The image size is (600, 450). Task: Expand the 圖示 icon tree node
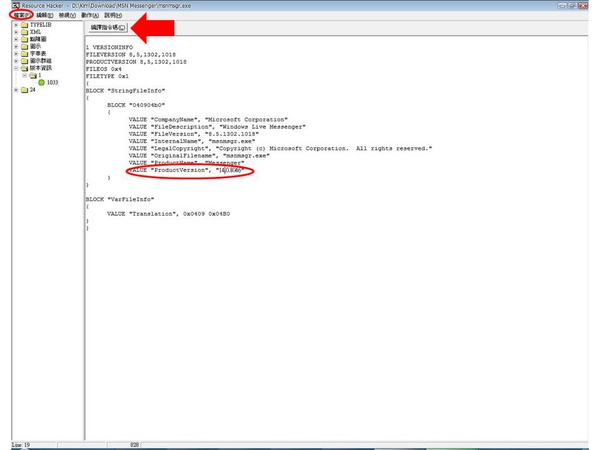point(16,47)
